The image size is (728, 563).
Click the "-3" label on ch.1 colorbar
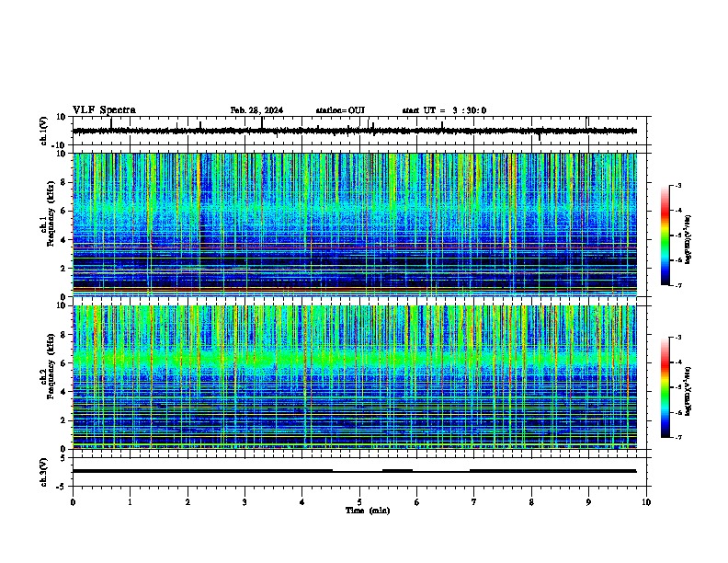(677, 186)
